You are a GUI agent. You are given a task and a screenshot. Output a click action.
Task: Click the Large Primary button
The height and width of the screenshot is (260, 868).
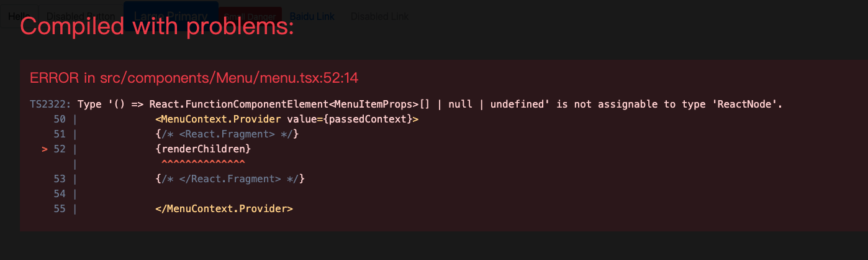(x=171, y=16)
